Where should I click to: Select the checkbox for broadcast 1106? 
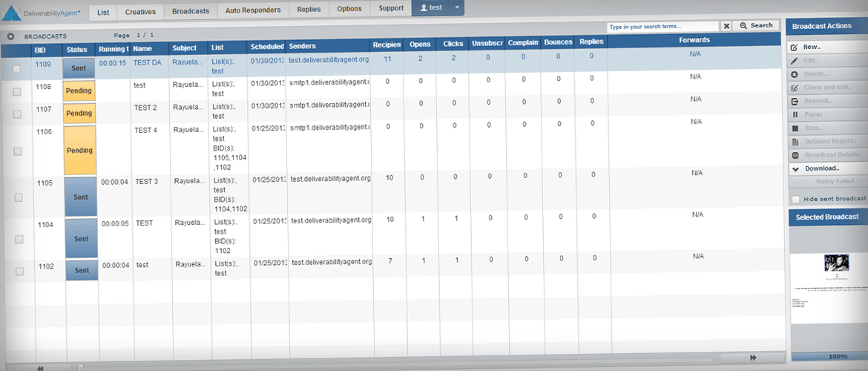click(18, 151)
